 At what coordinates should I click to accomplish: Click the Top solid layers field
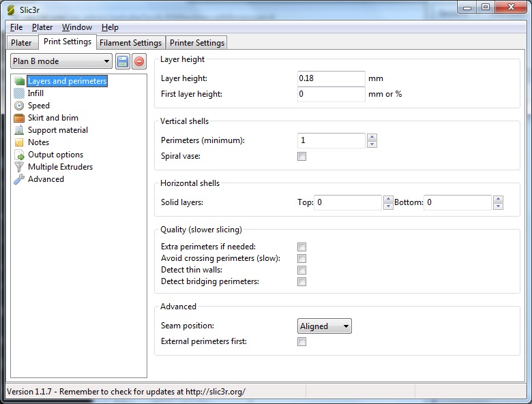[x=348, y=202]
